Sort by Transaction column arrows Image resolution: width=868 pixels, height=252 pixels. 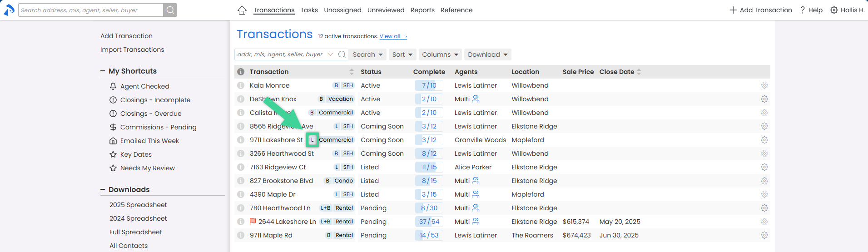click(x=352, y=72)
